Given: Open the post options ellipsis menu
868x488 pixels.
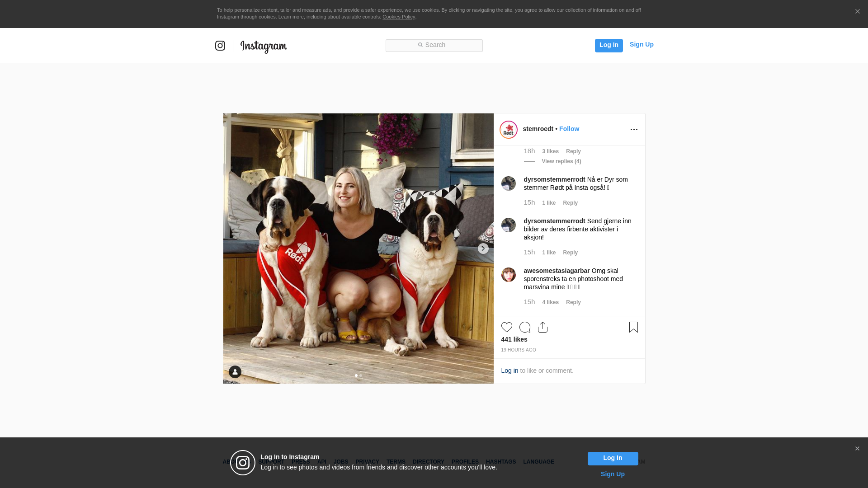Looking at the screenshot, I should pyautogui.click(x=634, y=130).
